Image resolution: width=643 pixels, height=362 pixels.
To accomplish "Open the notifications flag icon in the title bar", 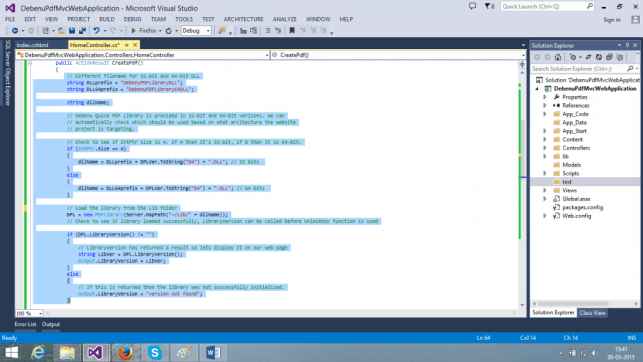I will coord(488,6).
